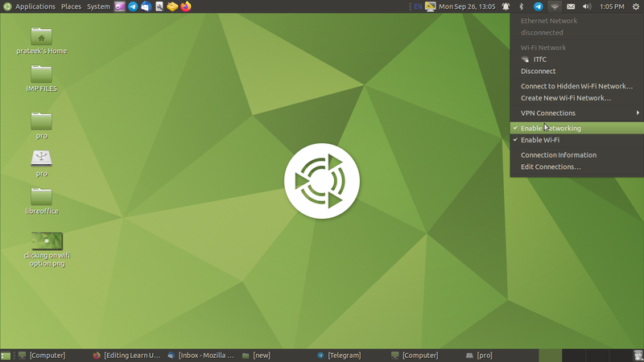Open the wrench document launcher icon
Screen dimensions: 644x362
click(159, 6)
